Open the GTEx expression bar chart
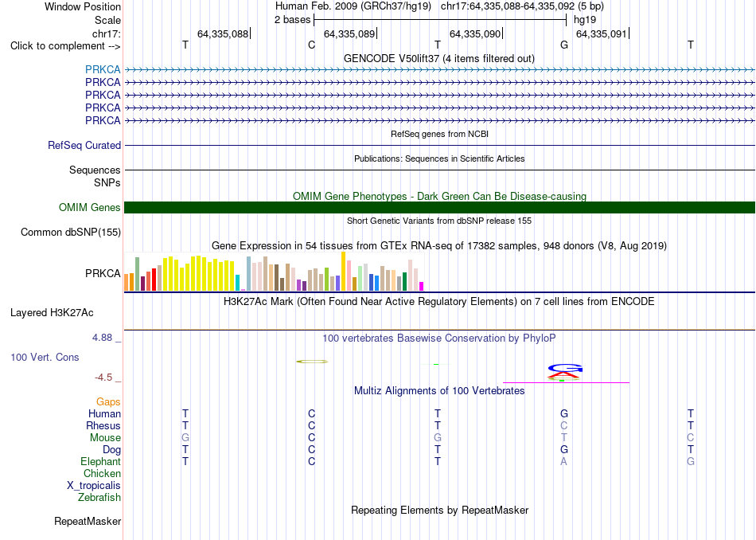The width and height of the screenshot is (756, 540). pyautogui.click(x=274, y=272)
